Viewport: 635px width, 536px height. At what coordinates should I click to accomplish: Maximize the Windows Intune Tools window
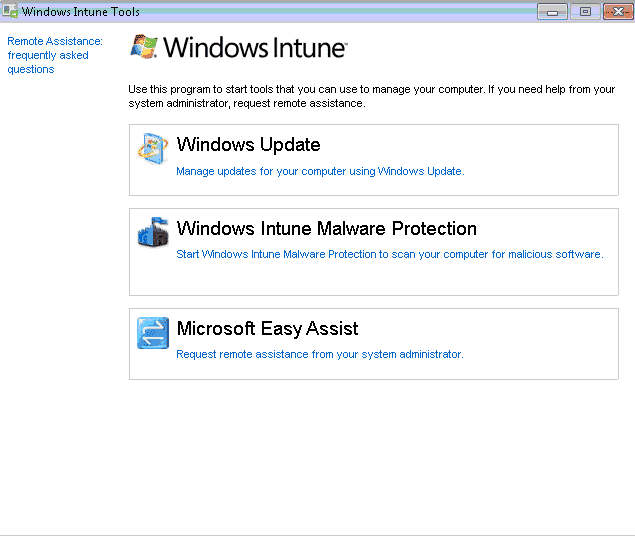pos(585,11)
